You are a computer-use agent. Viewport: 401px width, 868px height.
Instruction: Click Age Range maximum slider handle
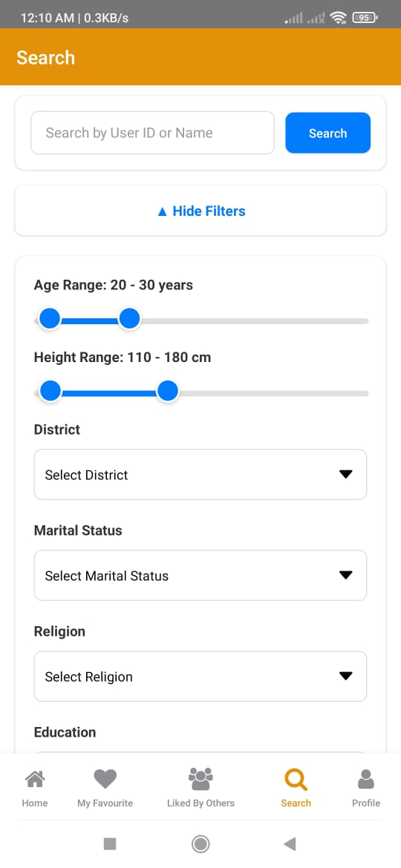(x=130, y=319)
